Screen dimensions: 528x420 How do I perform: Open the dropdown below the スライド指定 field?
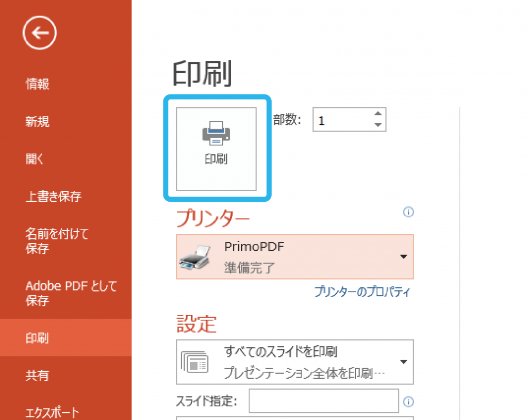click(294, 418)
